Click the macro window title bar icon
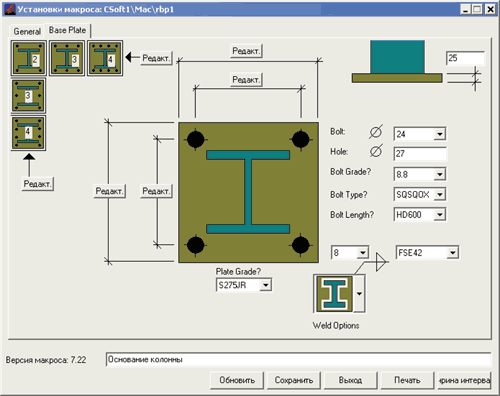Viewport: 500px width, 396px height. pos(10,9)
